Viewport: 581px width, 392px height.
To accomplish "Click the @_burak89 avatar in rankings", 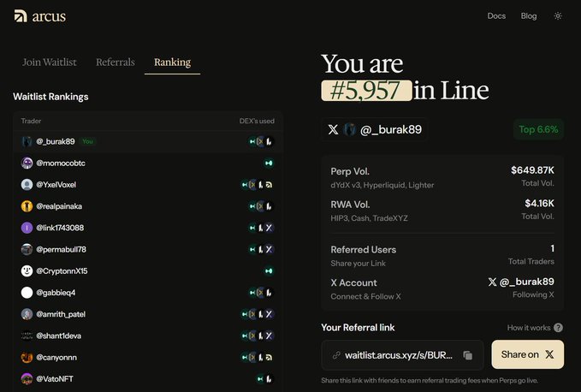I will [27, 141].
